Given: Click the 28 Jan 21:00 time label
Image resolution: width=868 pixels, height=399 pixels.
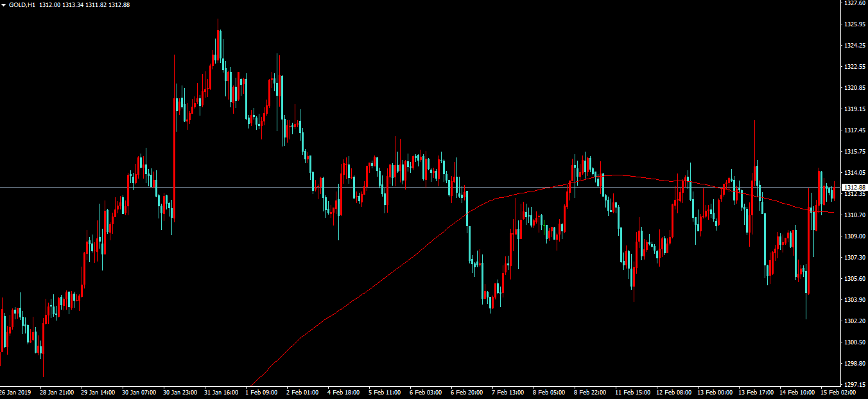Looking at the screenshot, I should (56, 392).
